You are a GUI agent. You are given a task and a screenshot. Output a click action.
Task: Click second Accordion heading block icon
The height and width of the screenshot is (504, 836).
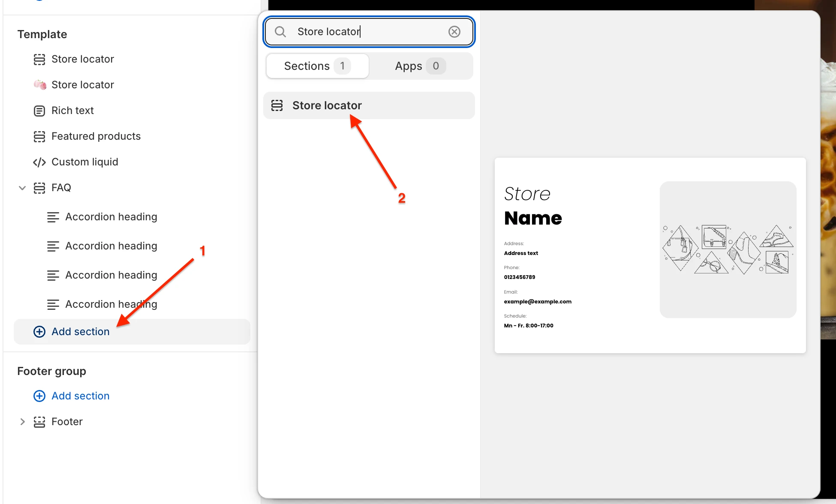53,246
